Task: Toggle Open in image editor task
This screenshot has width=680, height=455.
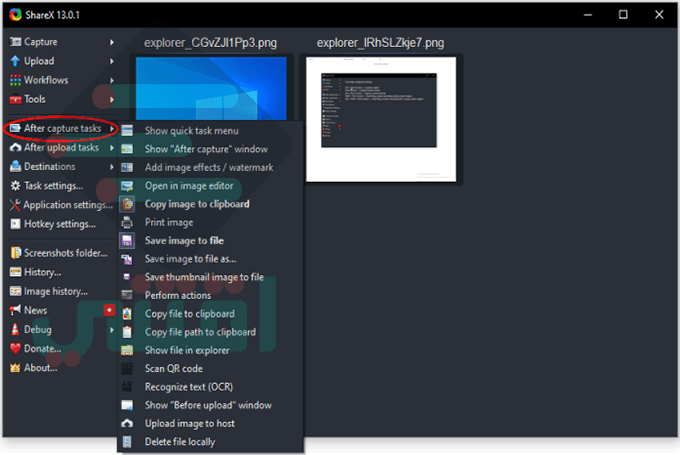Action: pyautogui.click(x=210, y=186)
